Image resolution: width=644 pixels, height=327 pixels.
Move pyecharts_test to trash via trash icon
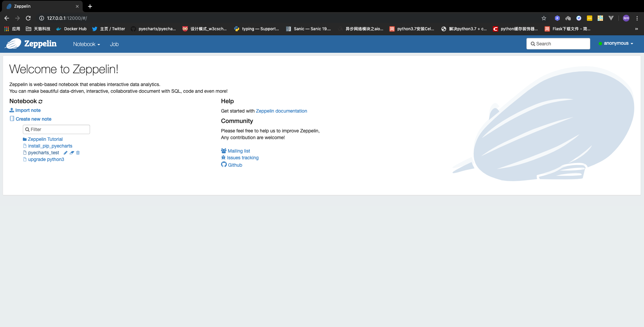(x=78, y=153)
